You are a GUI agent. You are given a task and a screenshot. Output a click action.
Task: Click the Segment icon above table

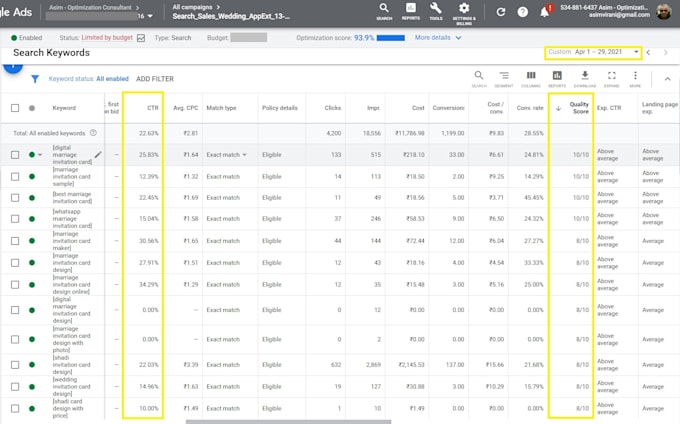point(504,78)
